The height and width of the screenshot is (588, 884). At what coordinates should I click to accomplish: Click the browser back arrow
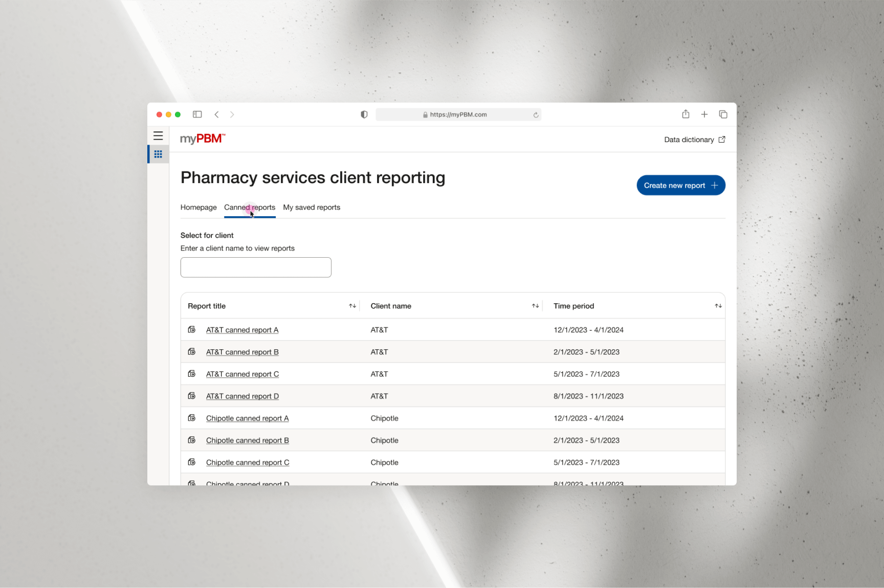click(x=217, y=115)
